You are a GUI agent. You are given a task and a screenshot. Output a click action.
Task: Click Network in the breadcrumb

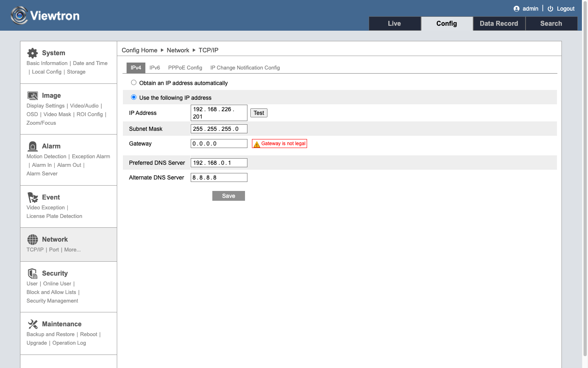178,50
